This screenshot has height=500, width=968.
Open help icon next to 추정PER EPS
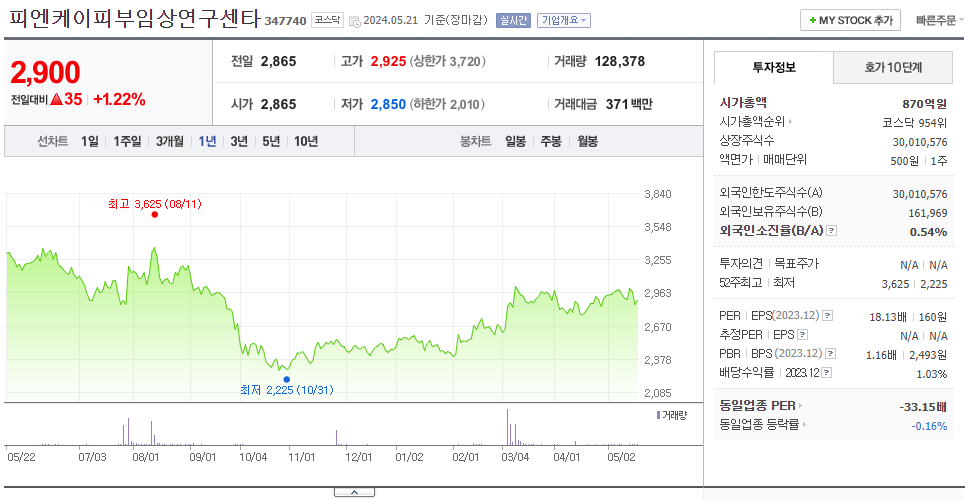pyautogui.click(x=803, y=335)
